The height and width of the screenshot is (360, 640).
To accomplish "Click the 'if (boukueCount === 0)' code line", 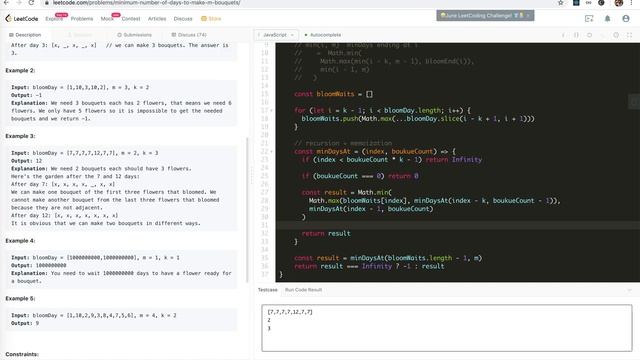I will (360, 176).
